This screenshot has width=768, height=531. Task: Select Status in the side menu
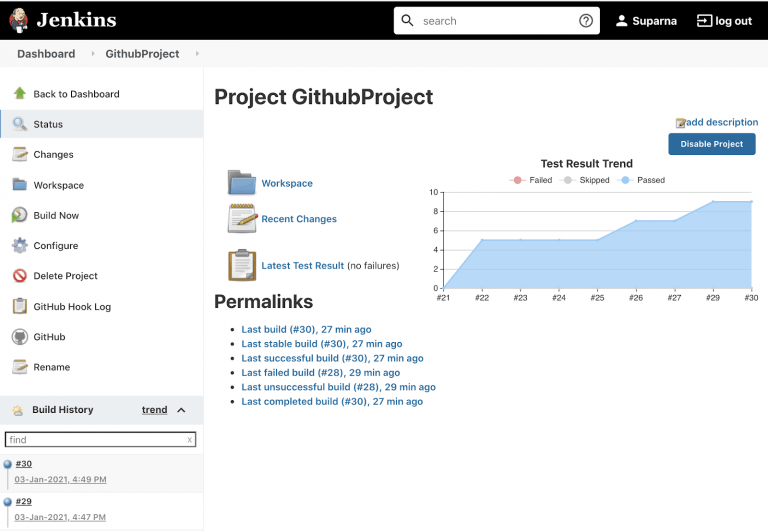tap(48, 125)
